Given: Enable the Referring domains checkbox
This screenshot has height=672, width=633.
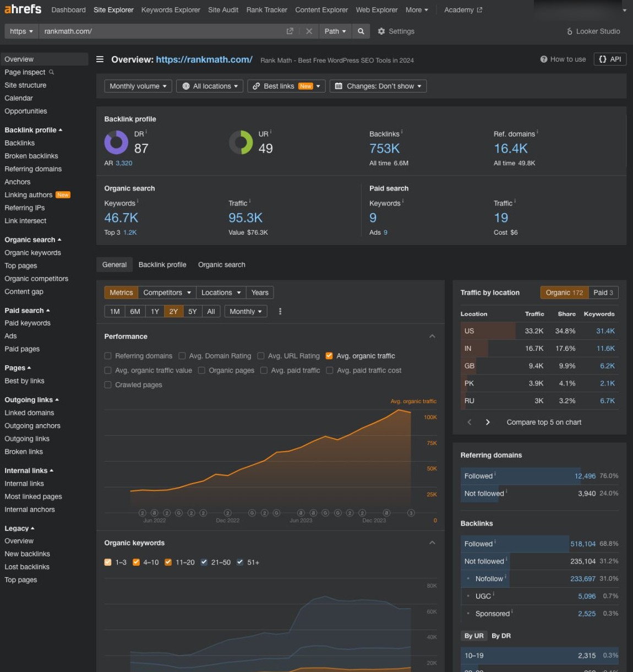Looking at the screenshot, I should [x=108, y=356].
